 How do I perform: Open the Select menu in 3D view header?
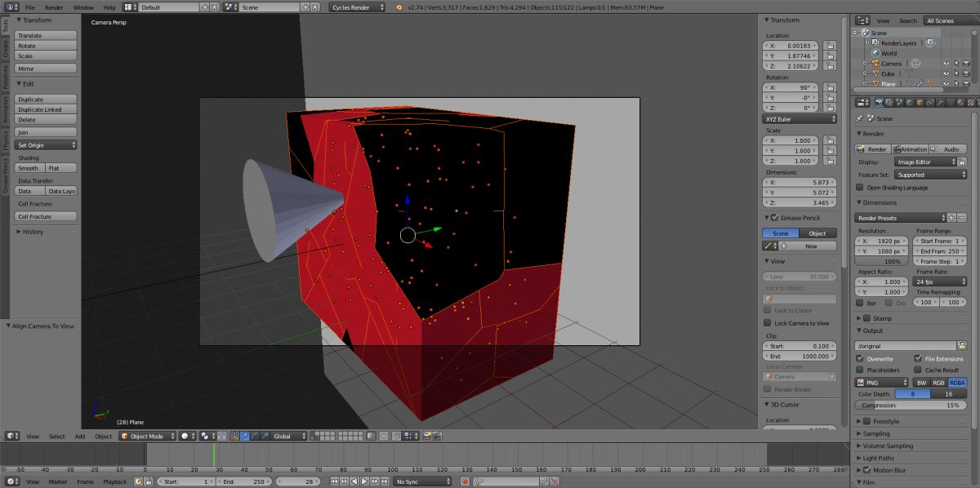pyautogui.click(x=56, y=436)
